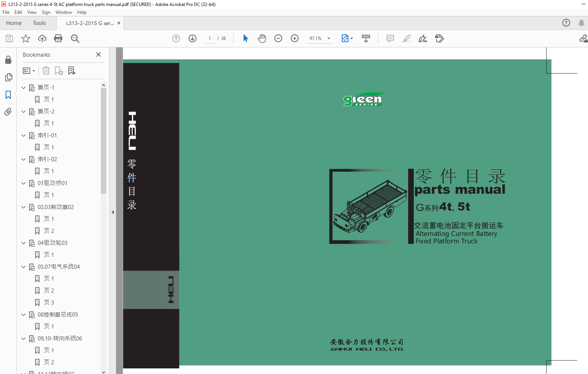
Task: Select the highlight text tool
Action: [x=407, y=38]
